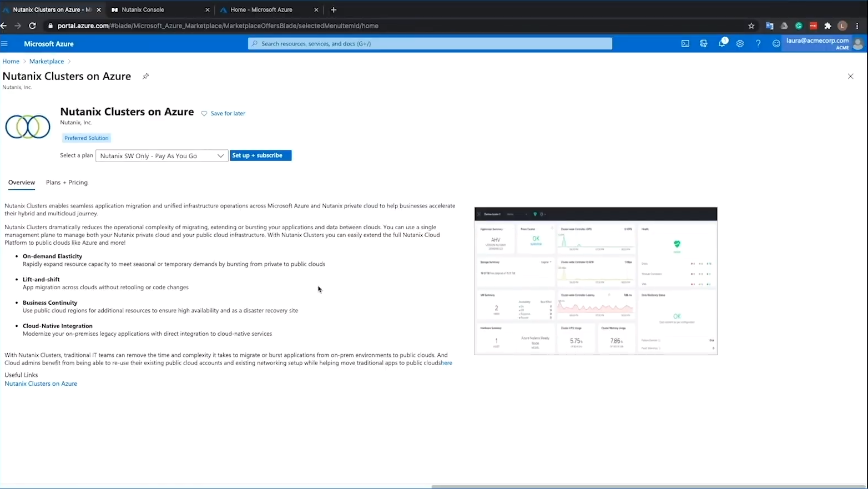The height and width of the screenshot is (489, 868).
Task: Open the notifications bell
Action: click(722, 43)
